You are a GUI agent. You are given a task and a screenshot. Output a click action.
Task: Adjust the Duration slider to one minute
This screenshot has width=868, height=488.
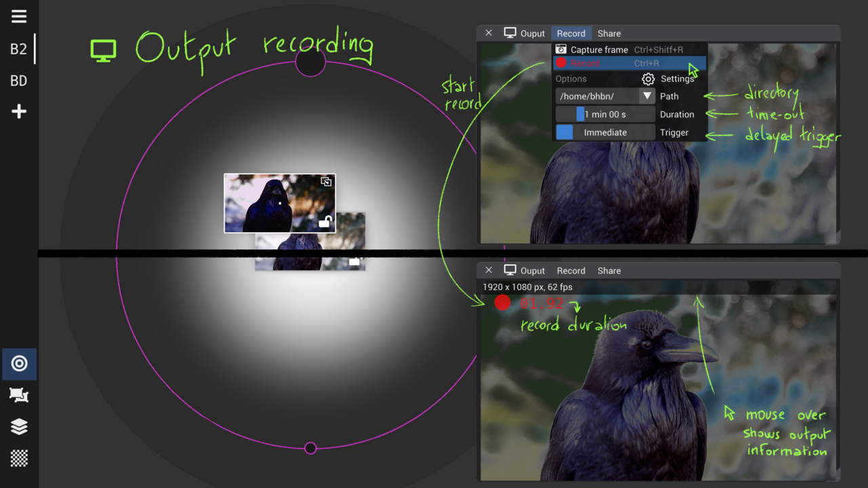click(604, 114)
